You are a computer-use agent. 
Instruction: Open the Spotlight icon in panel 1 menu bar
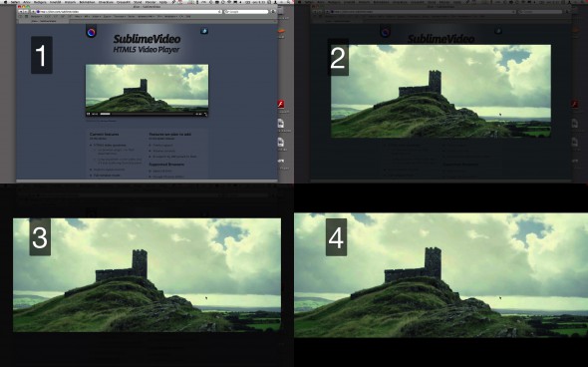(x=288, y=2)
